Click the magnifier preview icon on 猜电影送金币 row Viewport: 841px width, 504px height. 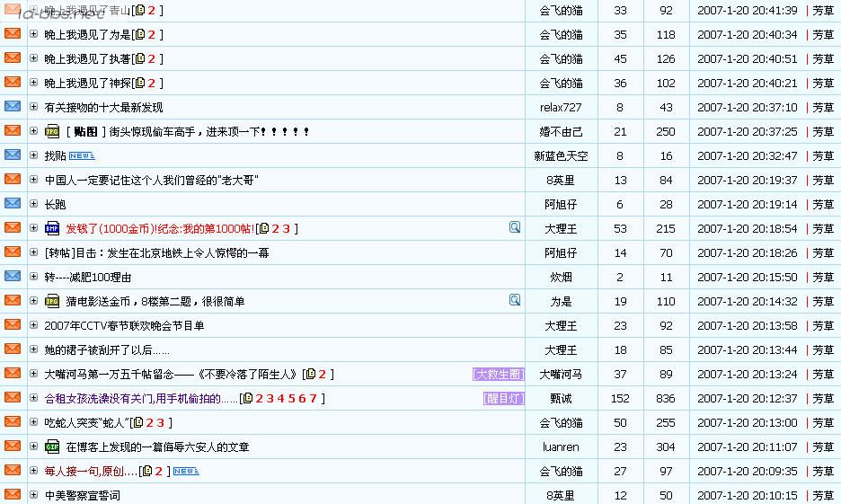point(515,300)
